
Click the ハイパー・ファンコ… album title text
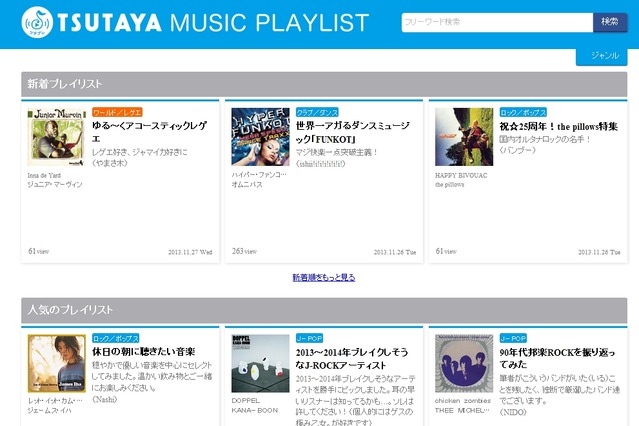(259, 175)
